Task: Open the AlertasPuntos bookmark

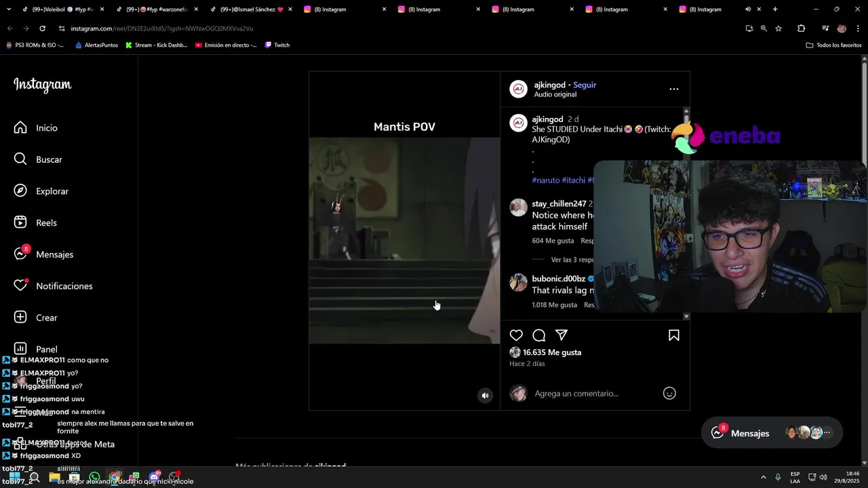Action: coord(96,45)
